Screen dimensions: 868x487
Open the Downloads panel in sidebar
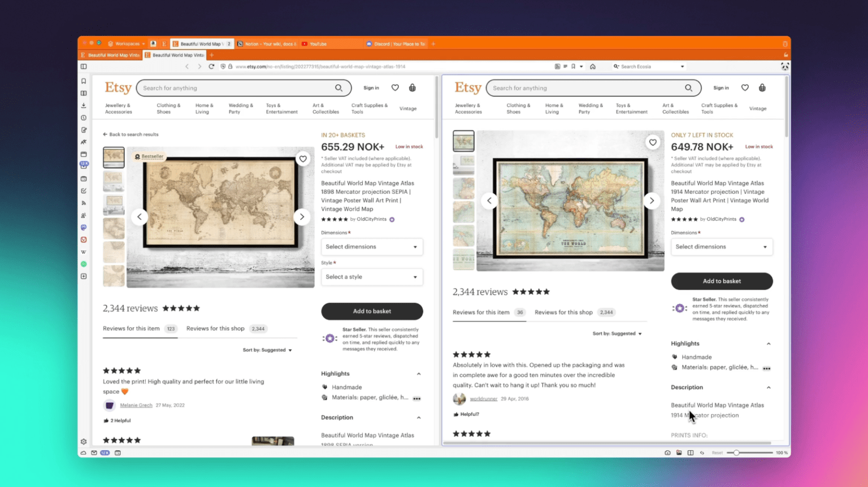point(84,106)
